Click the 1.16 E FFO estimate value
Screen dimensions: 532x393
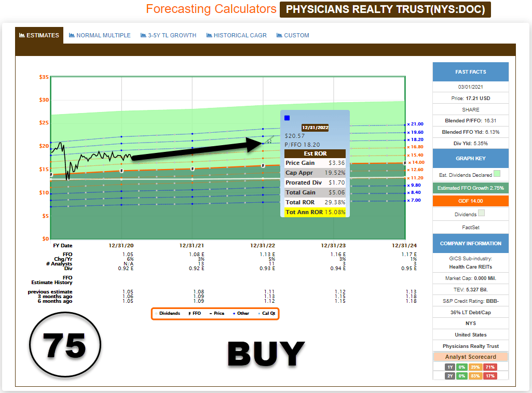pyautogui.click(x=338, y=255)
